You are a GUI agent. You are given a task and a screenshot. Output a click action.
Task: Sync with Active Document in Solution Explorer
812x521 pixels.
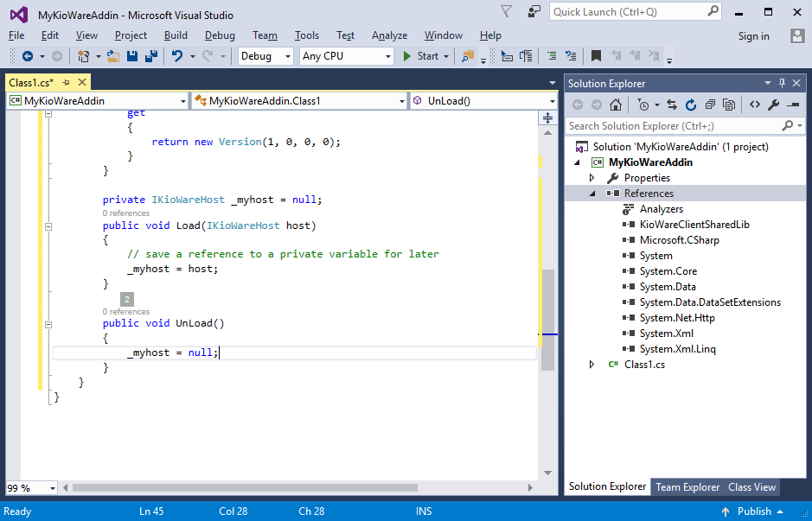coord(672,105)
